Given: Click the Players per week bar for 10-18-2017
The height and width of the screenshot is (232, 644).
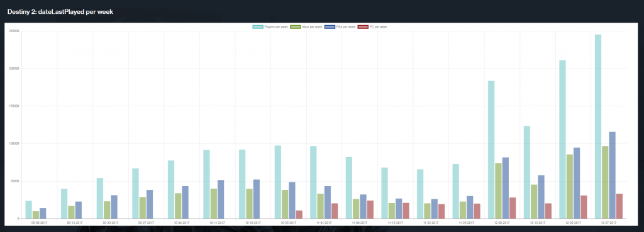Looking at the screenshot, I should [x=242, y=184].
